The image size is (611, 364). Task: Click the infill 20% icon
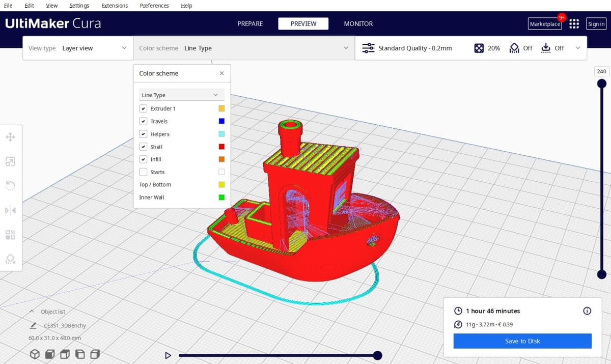(479, 48)
